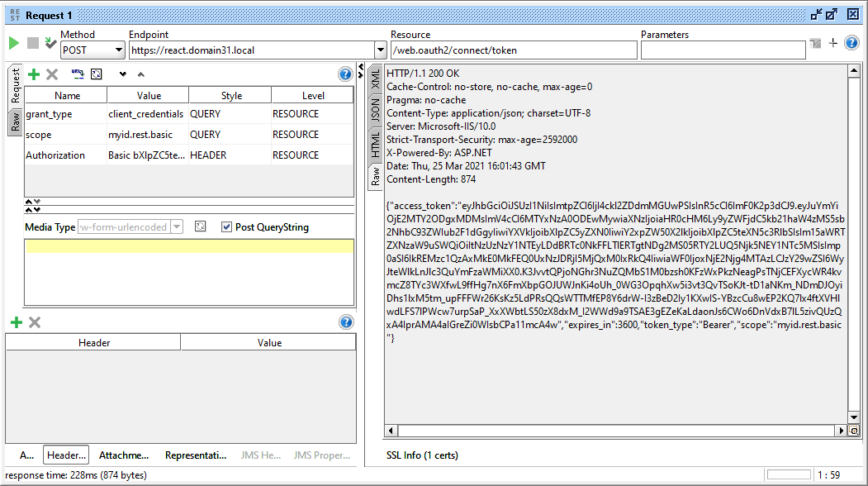Switch to the XML response tab
The image size is (868, 486).
(375, 80)
